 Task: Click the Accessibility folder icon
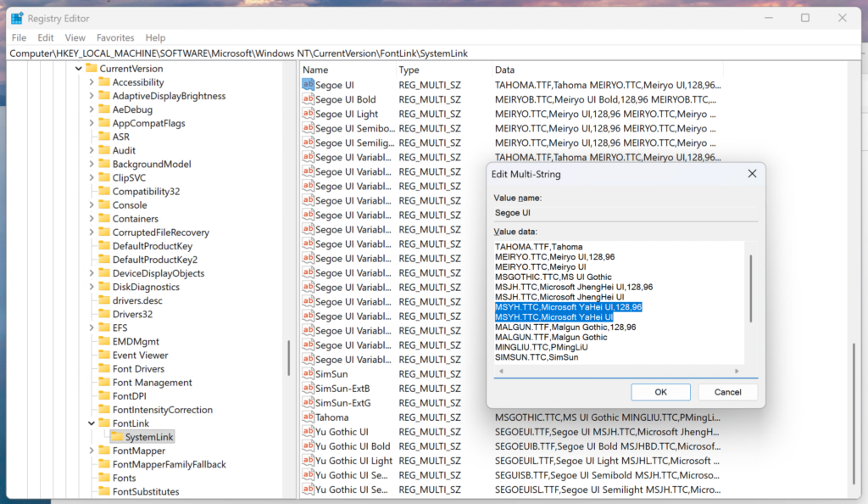pos(104,82)
